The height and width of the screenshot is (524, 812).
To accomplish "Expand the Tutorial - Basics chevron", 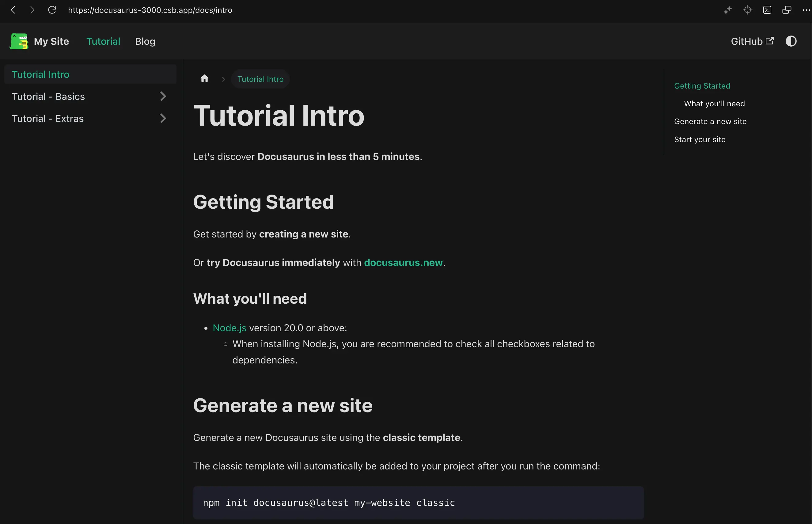I will point(163,96).
